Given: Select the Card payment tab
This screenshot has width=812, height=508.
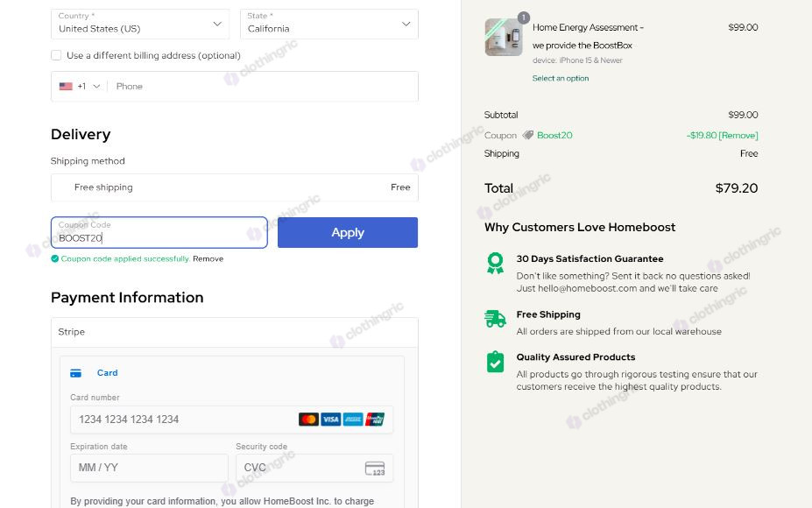Looking at the screenshot, I should 94,373.
